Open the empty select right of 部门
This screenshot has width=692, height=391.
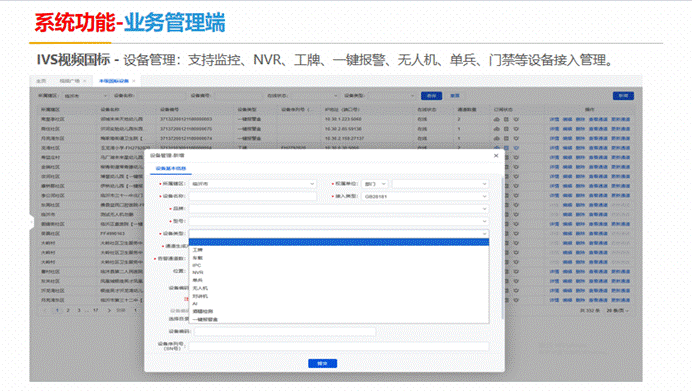(x=440, y=184)
